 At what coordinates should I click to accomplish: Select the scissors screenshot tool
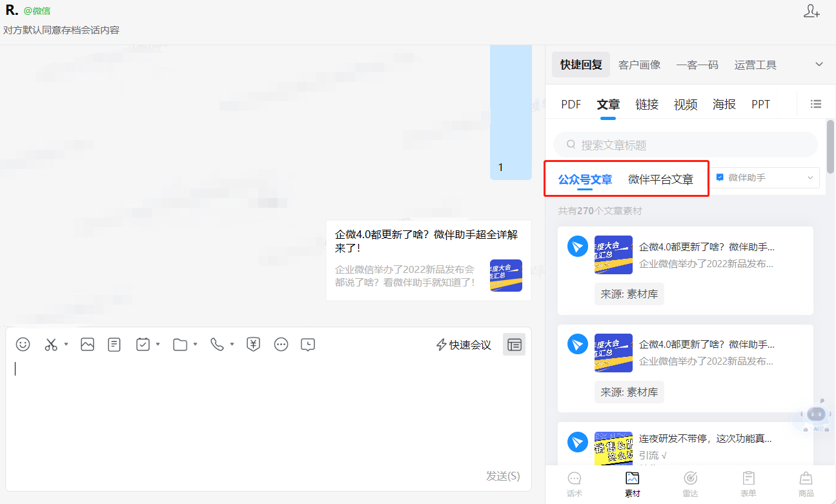click(51, 345)
